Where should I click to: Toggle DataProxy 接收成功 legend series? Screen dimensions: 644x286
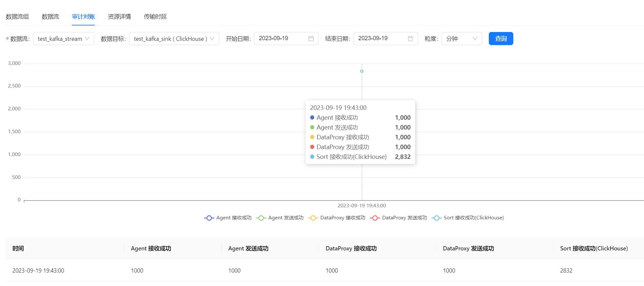click(337, 218)
